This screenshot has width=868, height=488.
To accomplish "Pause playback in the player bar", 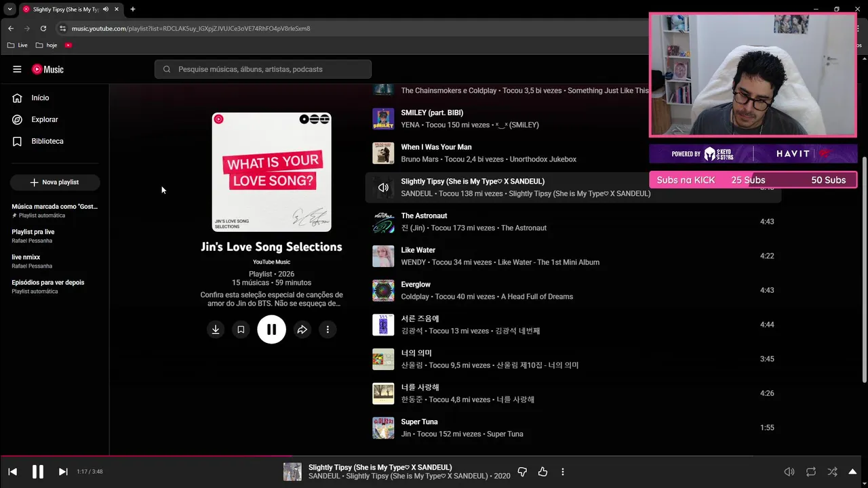I will 38,472.
